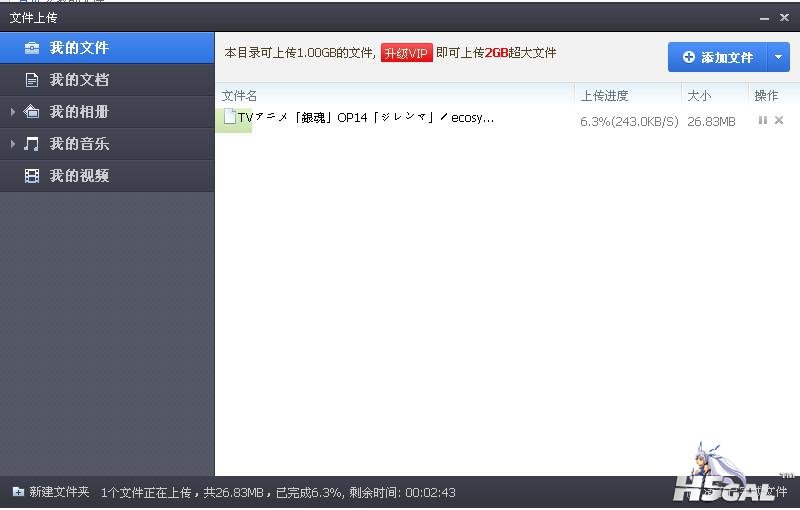Open dropdown arrow next to 添加文件

(x=778, y=57)
